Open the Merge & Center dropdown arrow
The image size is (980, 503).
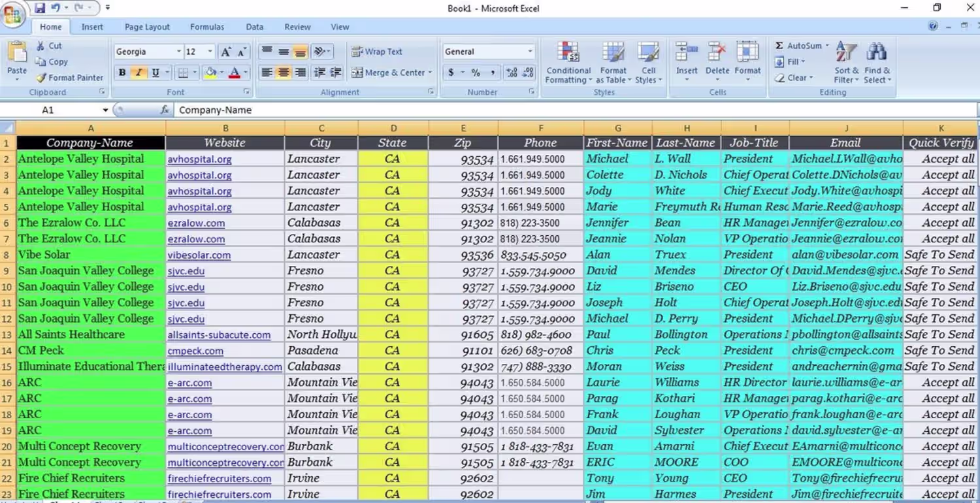pyautogui.click(x=431, y=73)
